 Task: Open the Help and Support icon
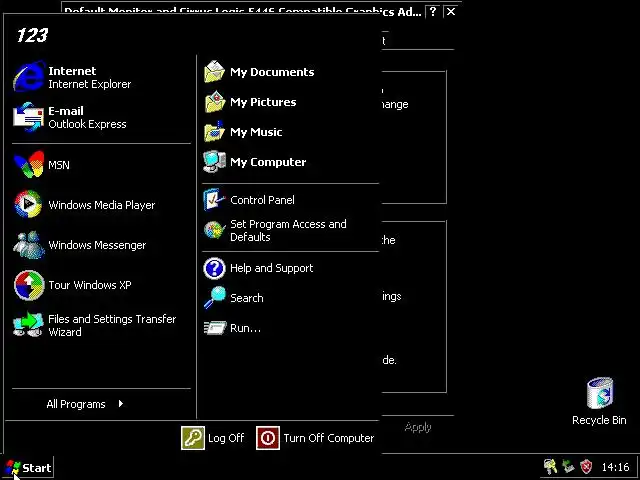click(x=215, y=268)
